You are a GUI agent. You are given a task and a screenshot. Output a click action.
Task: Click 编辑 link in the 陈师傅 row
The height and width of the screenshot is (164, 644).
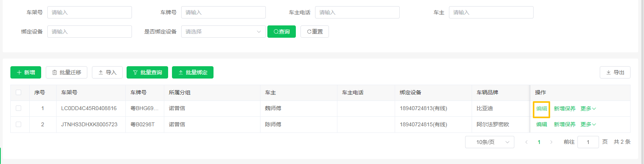(x=542, y=124)
